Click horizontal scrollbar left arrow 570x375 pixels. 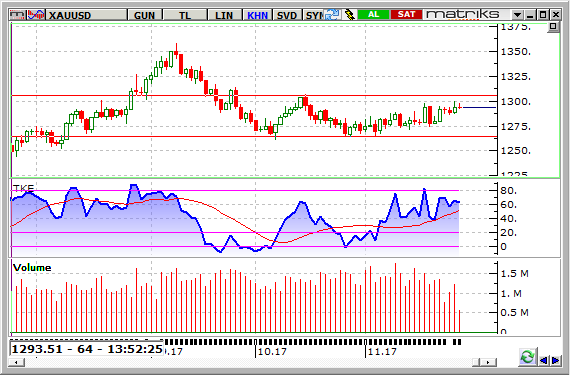pos(16,362)
